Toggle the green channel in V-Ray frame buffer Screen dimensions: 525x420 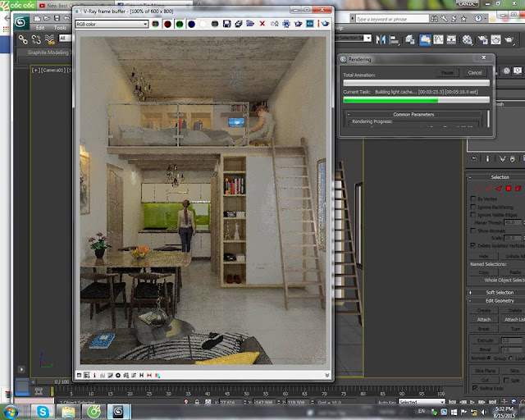pyautogui.click(x=180, y=24)
